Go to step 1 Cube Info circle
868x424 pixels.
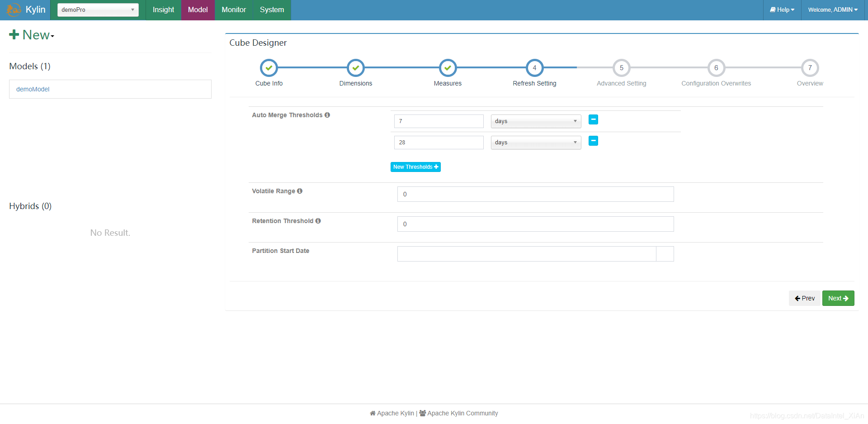tap(269, 68)
